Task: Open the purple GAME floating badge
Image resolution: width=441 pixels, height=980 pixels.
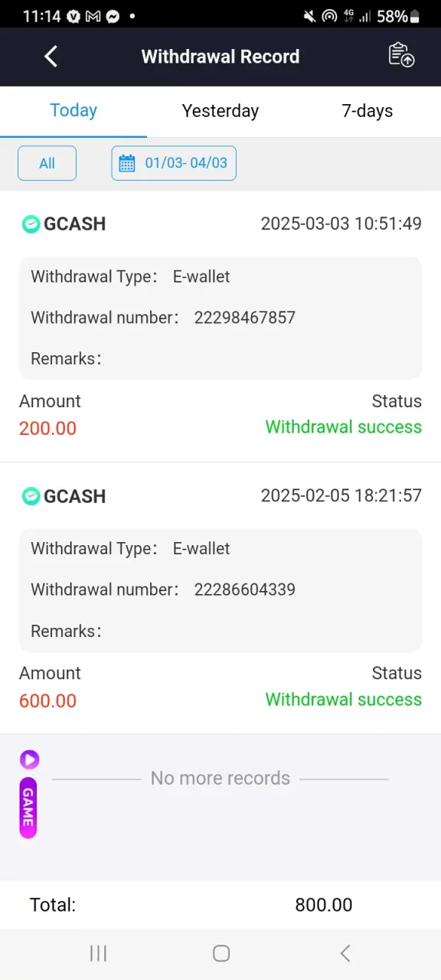Action: [28, 808]
